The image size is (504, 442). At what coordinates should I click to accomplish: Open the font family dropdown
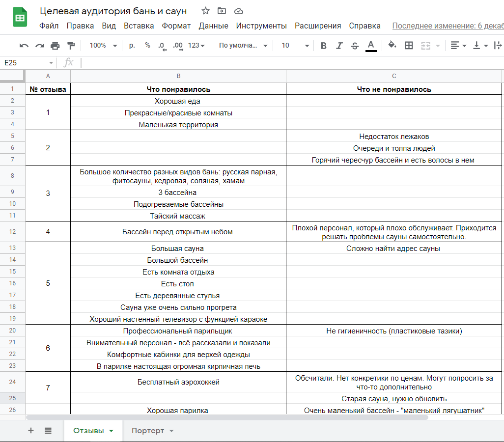(243, 46)
